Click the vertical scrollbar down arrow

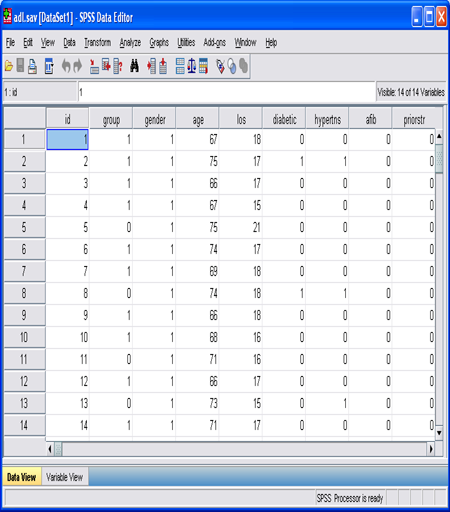[439, 433]
